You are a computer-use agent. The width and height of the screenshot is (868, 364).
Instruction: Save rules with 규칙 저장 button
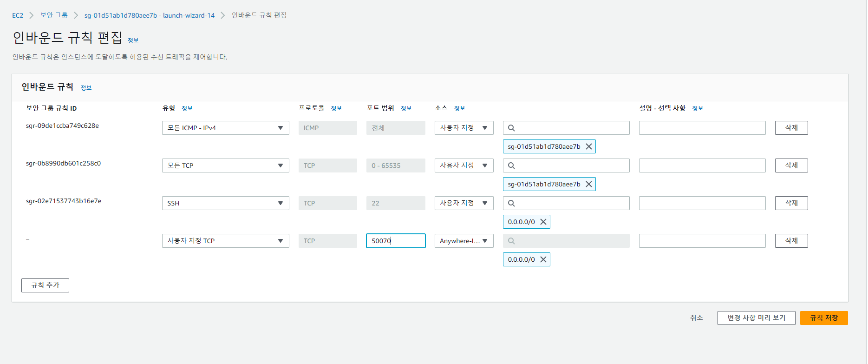click(824, 318)
